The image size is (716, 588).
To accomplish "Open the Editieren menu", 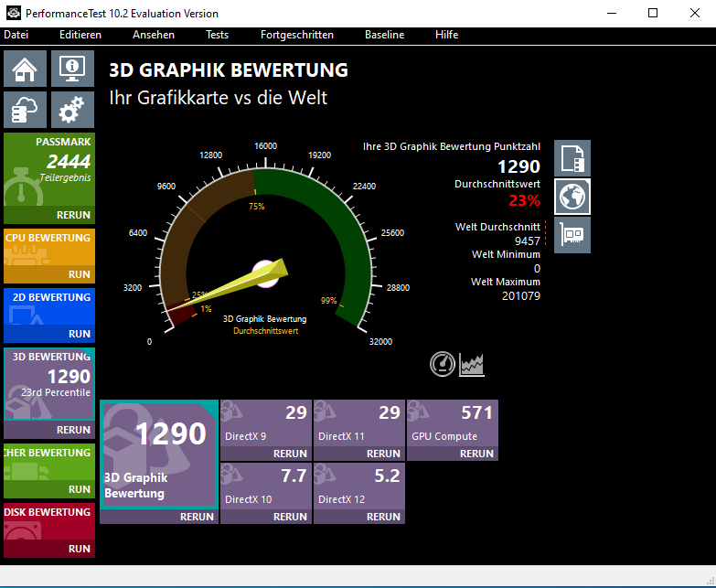I will tap(80, 35).
